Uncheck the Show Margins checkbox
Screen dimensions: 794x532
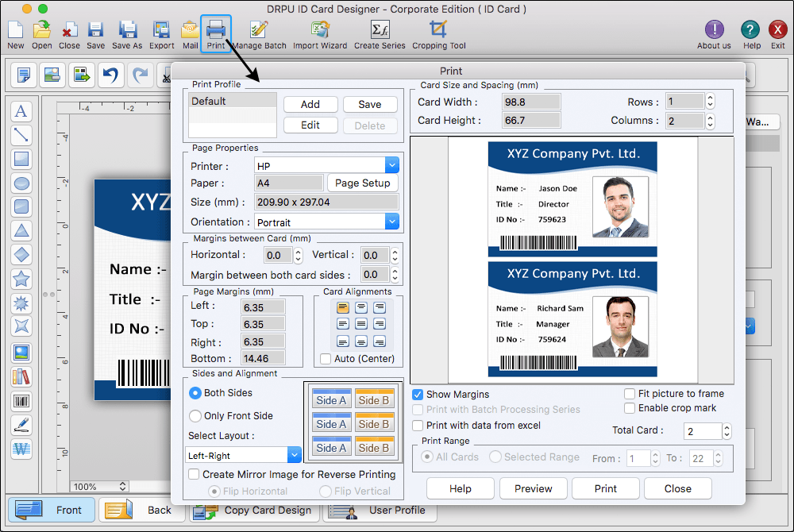tap(418, 395)
